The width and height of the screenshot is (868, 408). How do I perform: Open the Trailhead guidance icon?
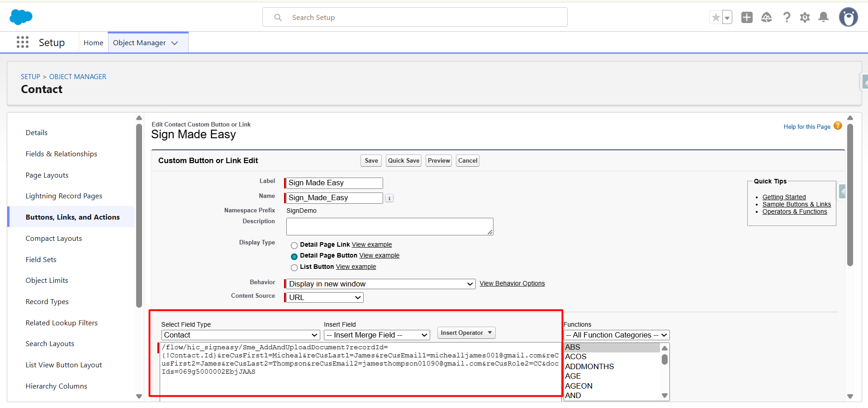(766, 18)
